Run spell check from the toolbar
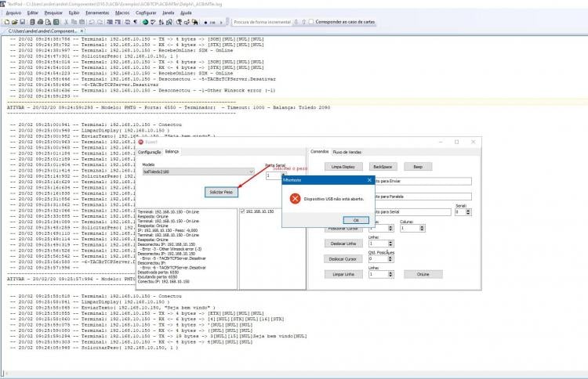 (x=153, y=22)
